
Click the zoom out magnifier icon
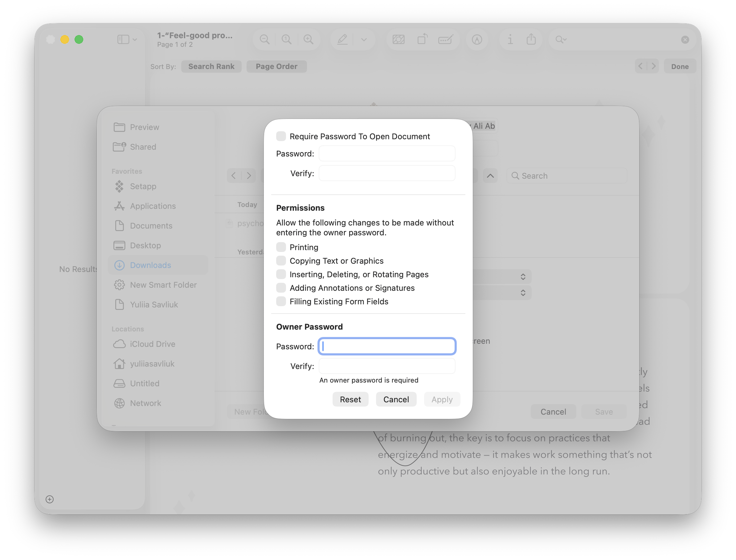click(x=264, y=40)
